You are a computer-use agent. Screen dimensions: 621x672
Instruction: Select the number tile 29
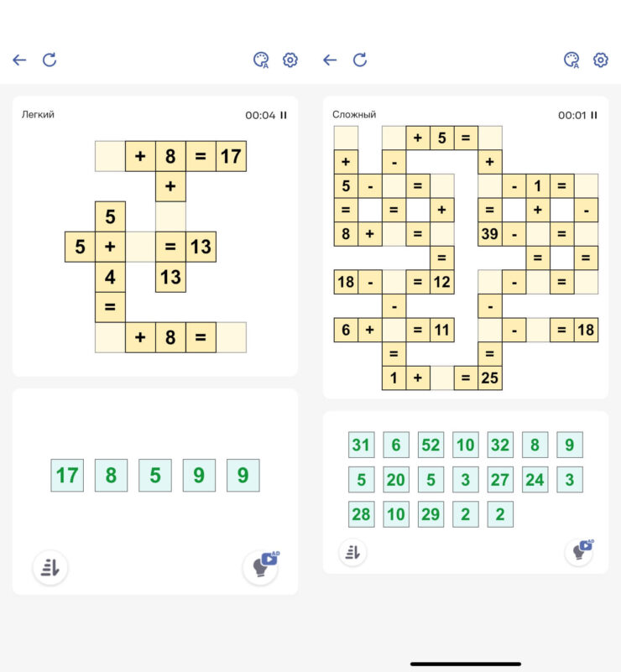[431, 514]
